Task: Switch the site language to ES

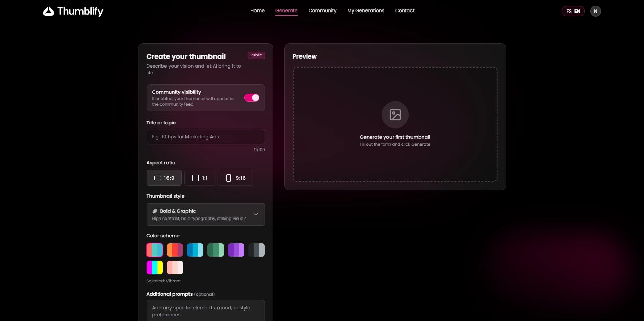Action: coord(569,11)
